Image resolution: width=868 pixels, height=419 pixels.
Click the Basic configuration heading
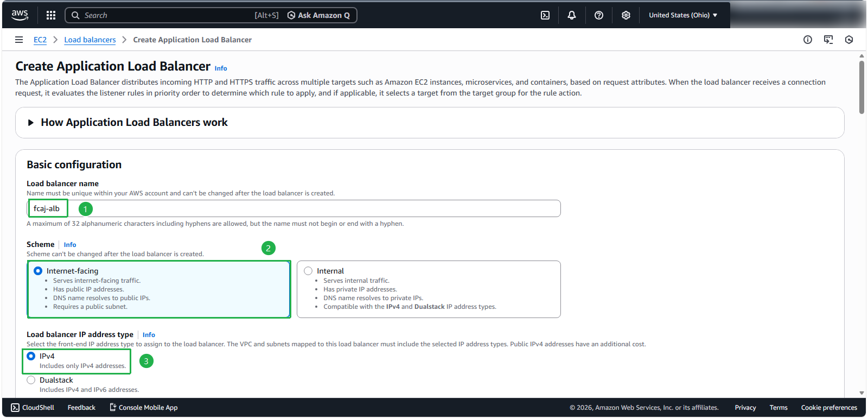(x=74, y=164)
